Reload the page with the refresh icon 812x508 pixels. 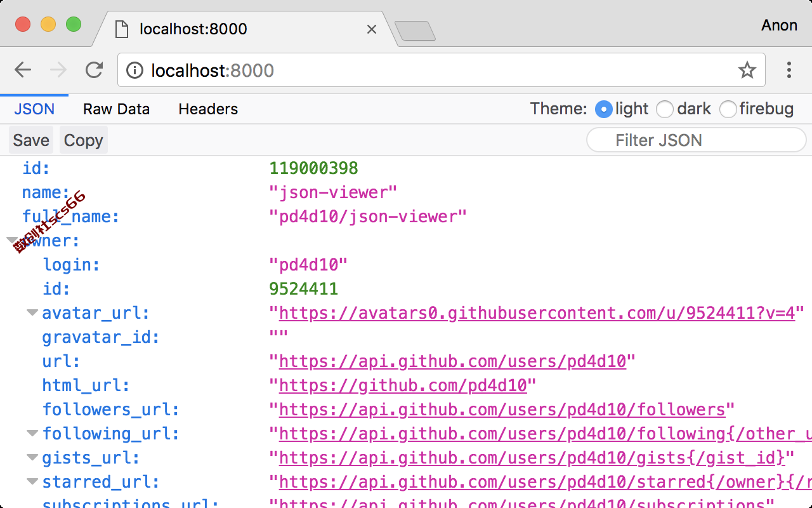pos(95,70)
